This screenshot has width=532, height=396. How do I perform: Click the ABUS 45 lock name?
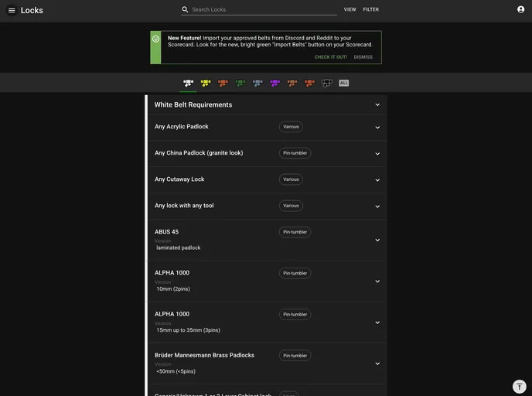tap(166, 232)
